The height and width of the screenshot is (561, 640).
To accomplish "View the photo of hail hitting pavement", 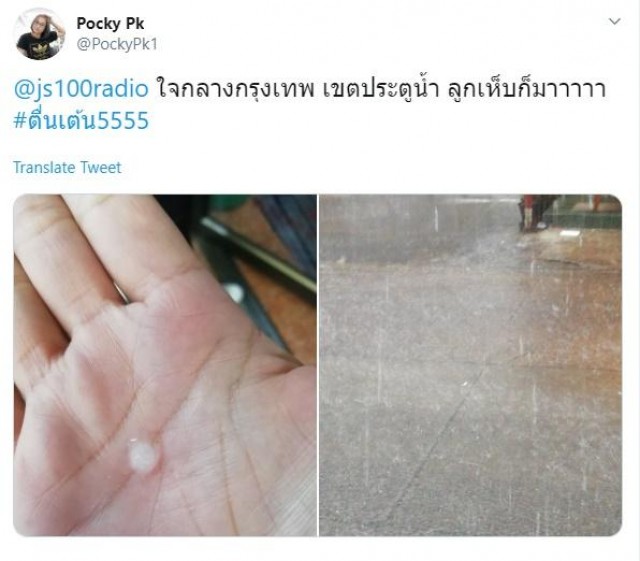I will click(x=470, y=365).
